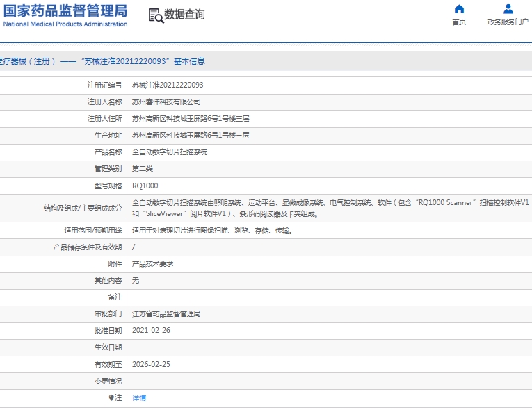Click the bulb icon beside 注
Viewport: 532px width, 410px height.
click(x=111, y=397)
